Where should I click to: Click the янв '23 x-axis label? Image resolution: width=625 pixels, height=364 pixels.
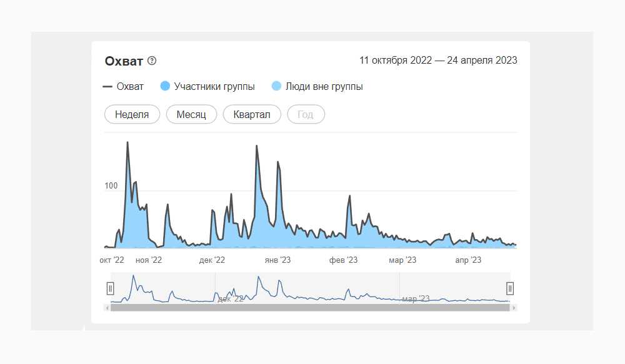click(277, 260)
